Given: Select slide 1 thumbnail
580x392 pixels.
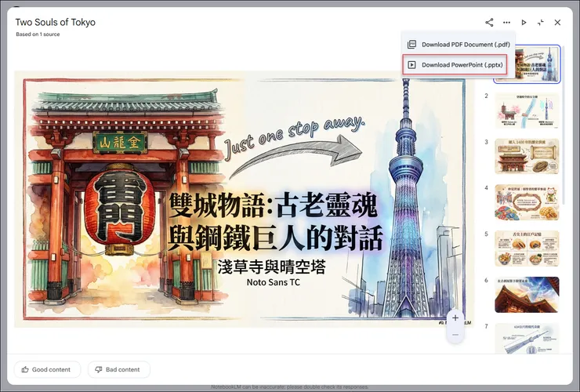Looking at the screenshot, I should (527, 64).
